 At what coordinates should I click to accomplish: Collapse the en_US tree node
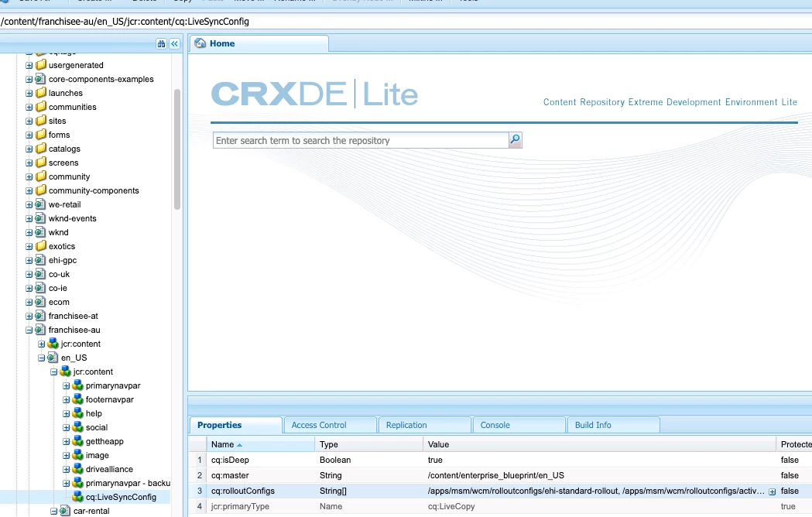coord(42,358)
